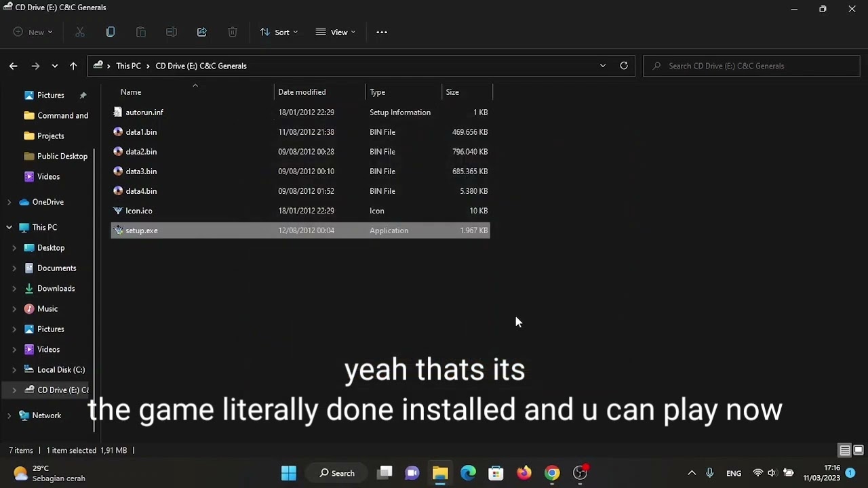Select the data3.bin file
The height and width of the screenshot is (488, 868).
pos(300,171)
